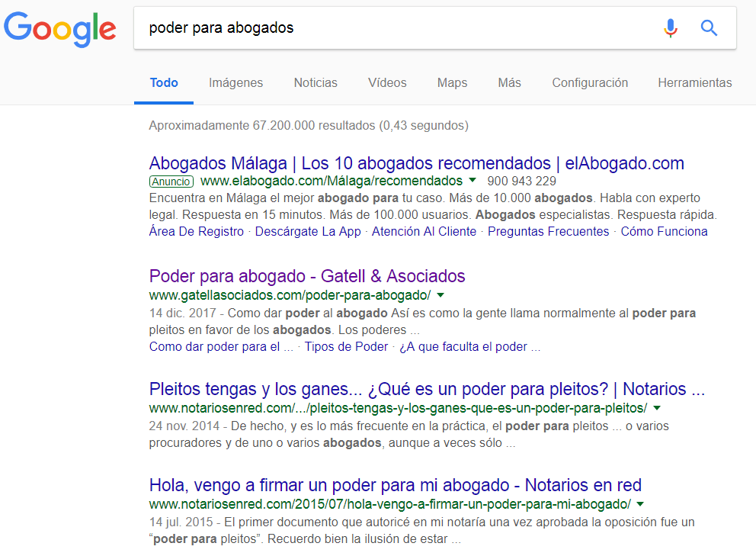
Task: Click the '¿A que faculta el poder ...' sitelink
Action: (x=470, y=347)
